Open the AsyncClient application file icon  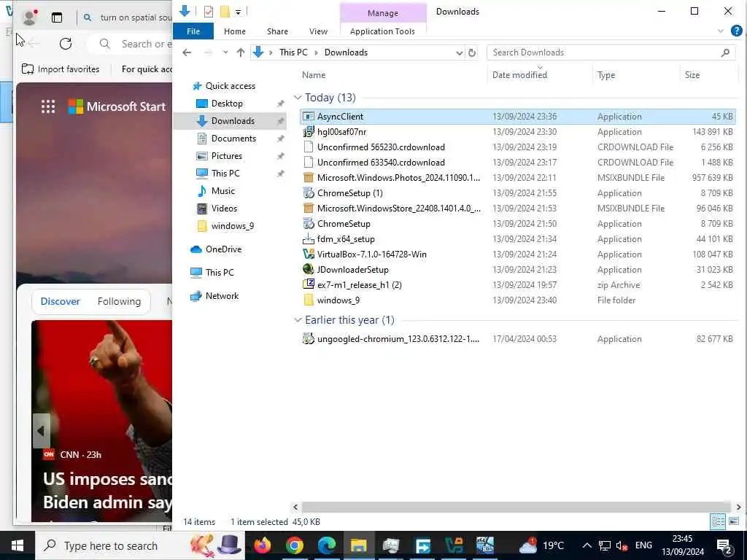tap(309, 117)
